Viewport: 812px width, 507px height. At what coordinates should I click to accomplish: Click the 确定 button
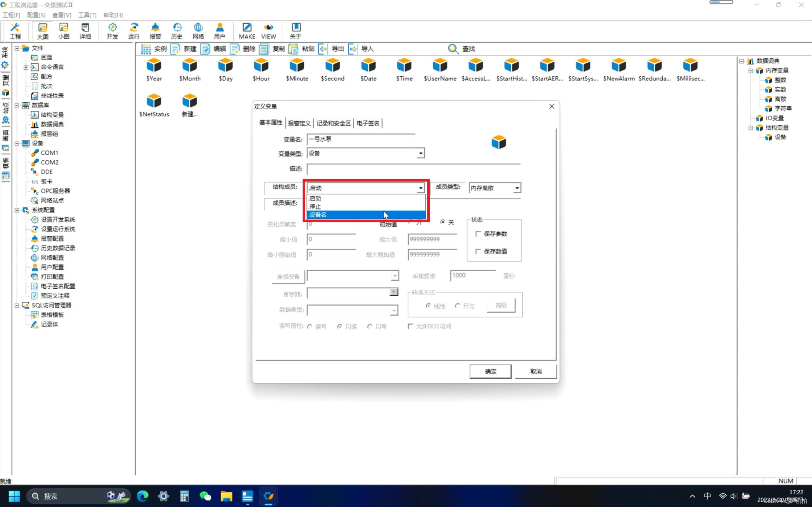tap(490, 371)
